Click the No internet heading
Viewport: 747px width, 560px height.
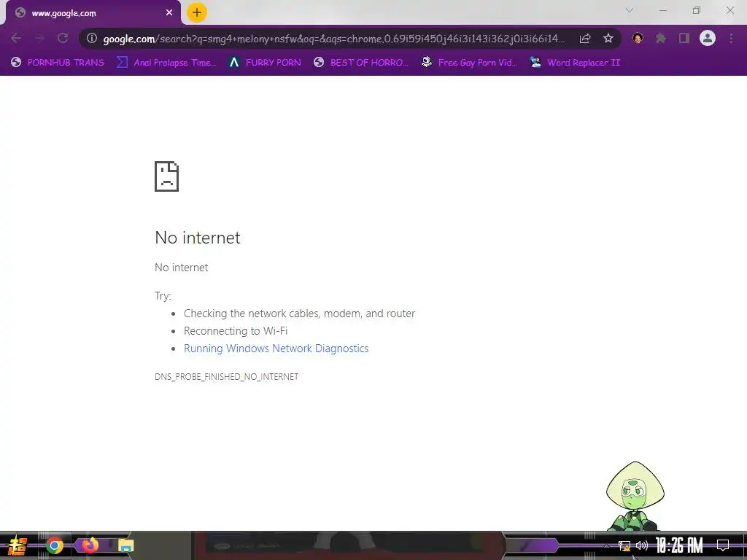pos(198,238)
